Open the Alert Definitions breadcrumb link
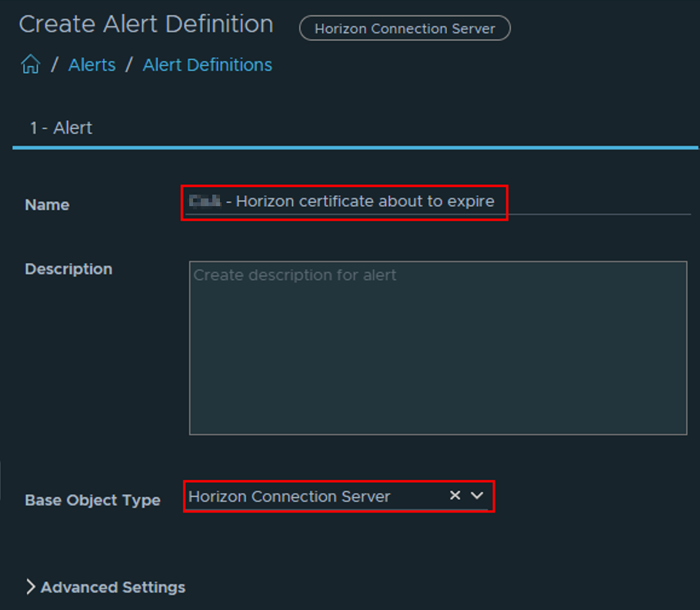Screen dimensions: 700x610 [x=207, y=65]
